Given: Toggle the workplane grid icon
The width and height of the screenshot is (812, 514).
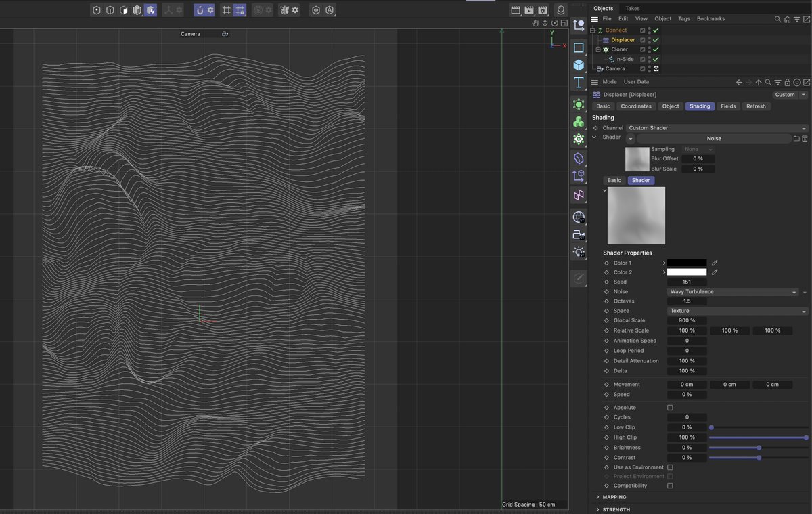Looking at the screenshot, I should click(226, 10).
